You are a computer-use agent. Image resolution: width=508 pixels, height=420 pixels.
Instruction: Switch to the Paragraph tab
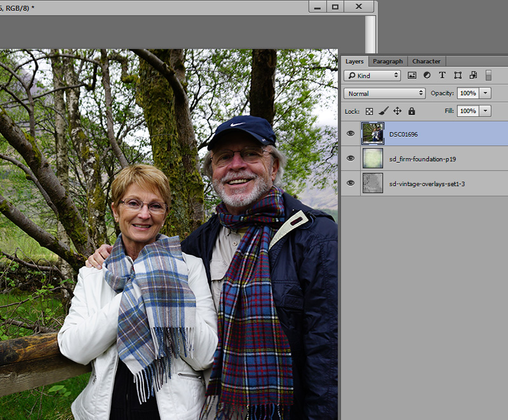pos(387,61)
